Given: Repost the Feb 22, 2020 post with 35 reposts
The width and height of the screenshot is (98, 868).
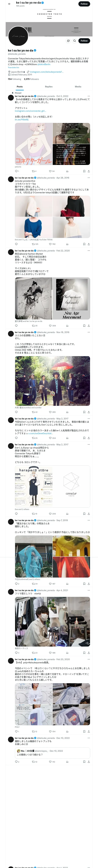Looking at the screenshot, I should (34, 326).
